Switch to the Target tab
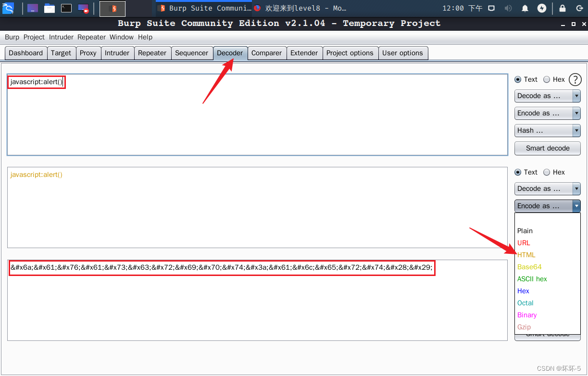This screenshot has width=588, height=376. [x=61, y=53]
